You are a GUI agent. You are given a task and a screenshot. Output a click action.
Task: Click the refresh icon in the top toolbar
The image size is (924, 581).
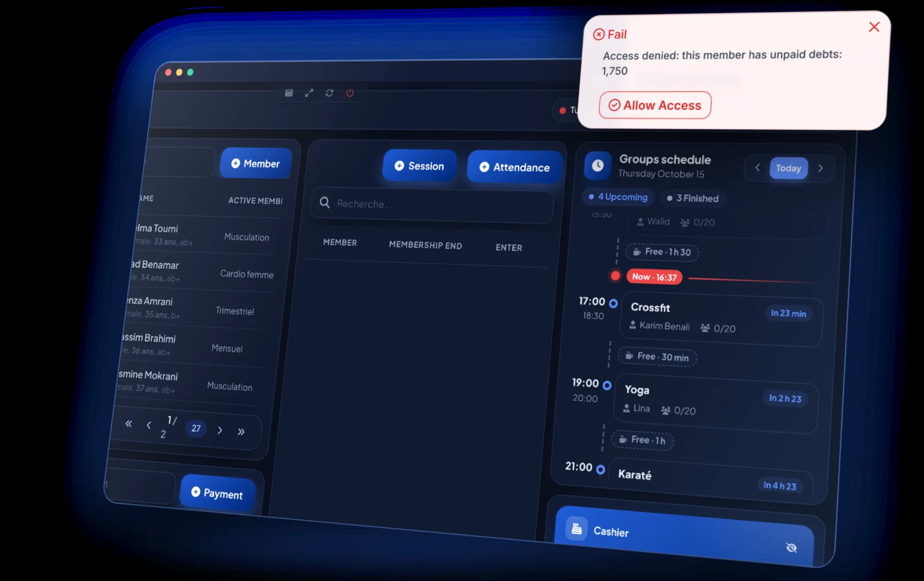point(329,93)
